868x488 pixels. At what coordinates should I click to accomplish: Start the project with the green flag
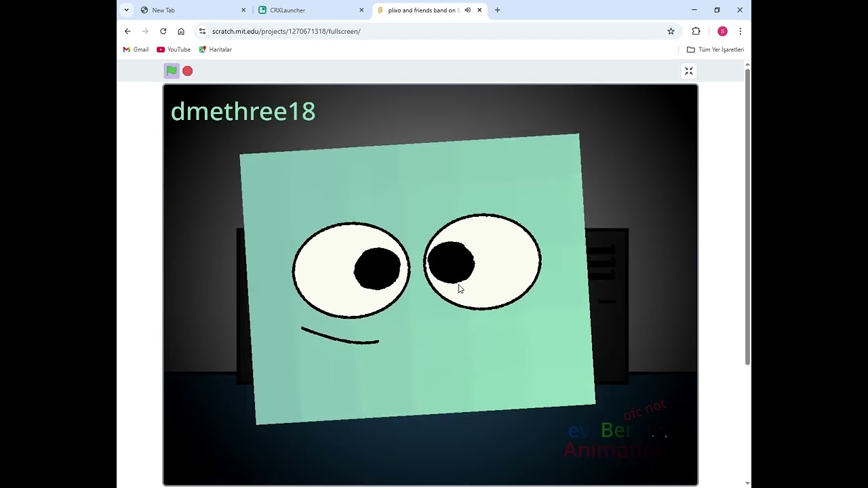(172, 70)
